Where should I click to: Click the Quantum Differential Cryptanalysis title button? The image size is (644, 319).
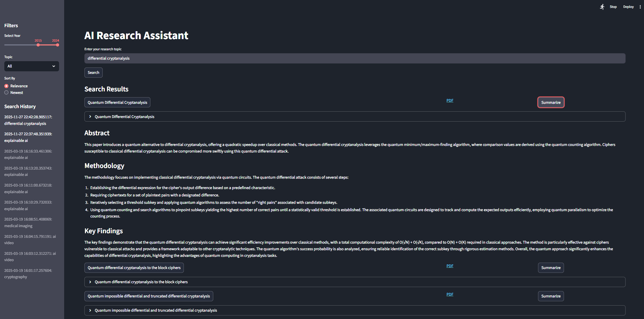tap(117, 102)
